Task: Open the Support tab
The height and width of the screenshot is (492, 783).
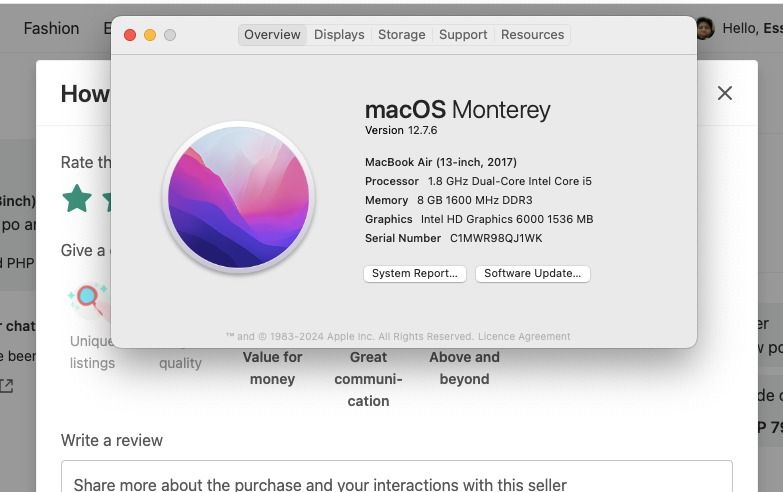Action: click(463, 34)
